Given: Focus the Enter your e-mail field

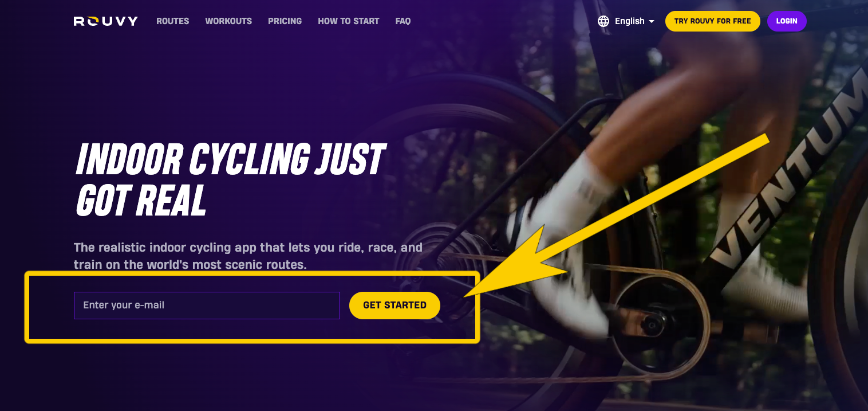Looking at the screenshot, I should point(207,306).
